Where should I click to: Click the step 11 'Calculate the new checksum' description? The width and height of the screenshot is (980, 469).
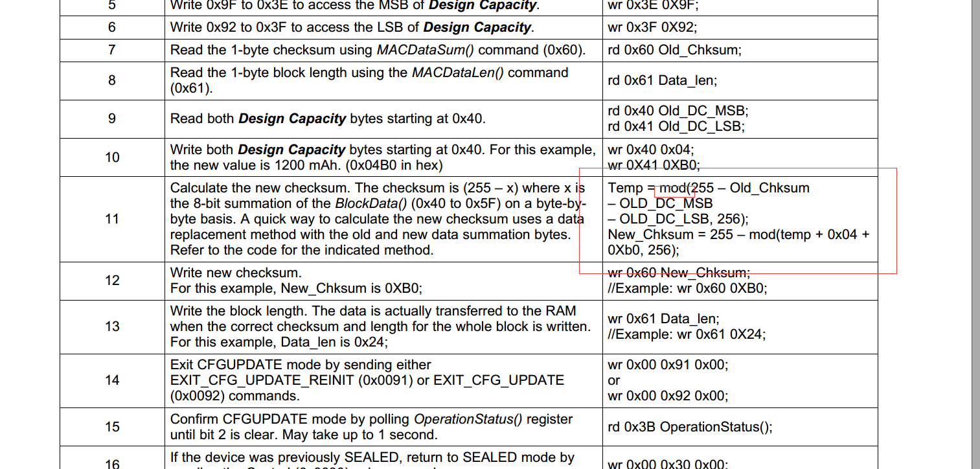click(378, 219)
